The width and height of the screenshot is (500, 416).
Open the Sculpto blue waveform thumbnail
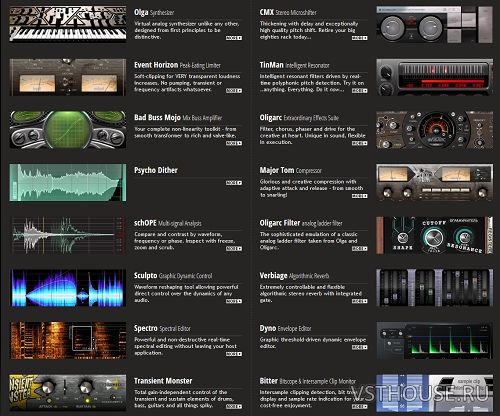pyautogui.click(x=68, y=288)
